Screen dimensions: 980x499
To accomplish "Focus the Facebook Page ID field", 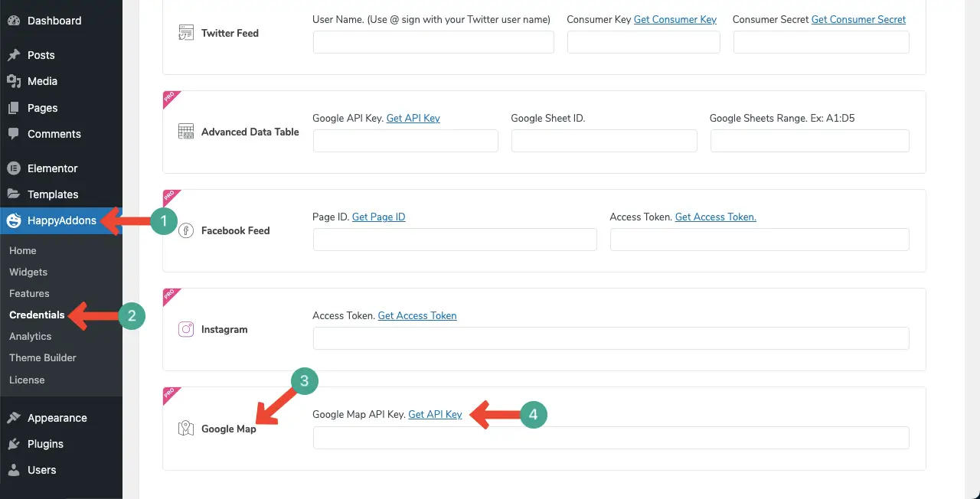I will pyautogui.click(x=455, y=240).
